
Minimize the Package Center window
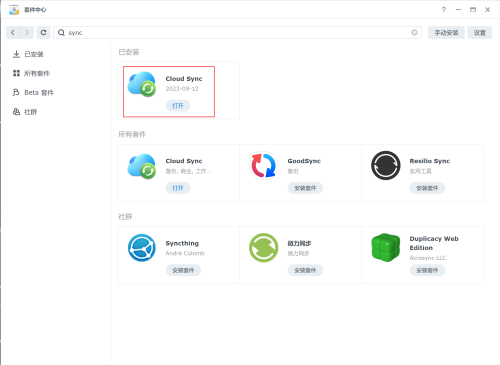(458, 10)
